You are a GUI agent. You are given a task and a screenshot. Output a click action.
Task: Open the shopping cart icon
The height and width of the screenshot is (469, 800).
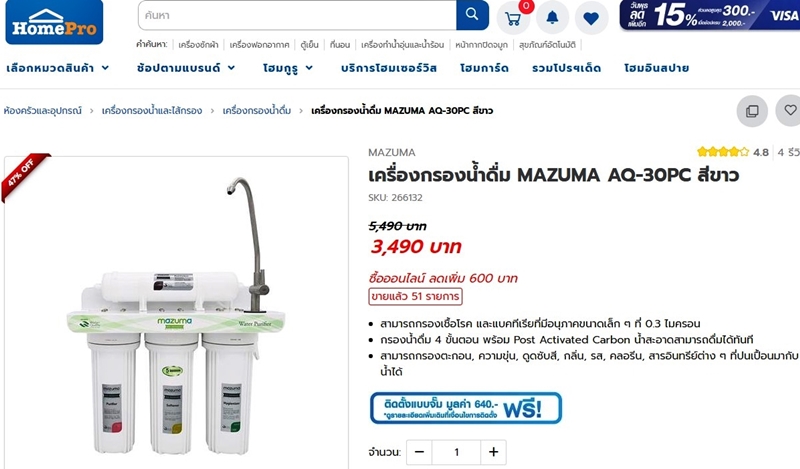point(513,18)
